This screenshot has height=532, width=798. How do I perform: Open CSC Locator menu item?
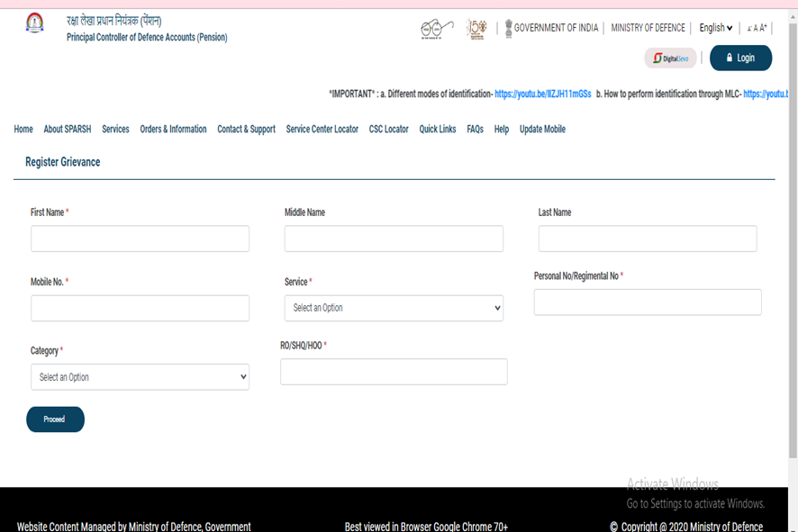tap(389, 130)
